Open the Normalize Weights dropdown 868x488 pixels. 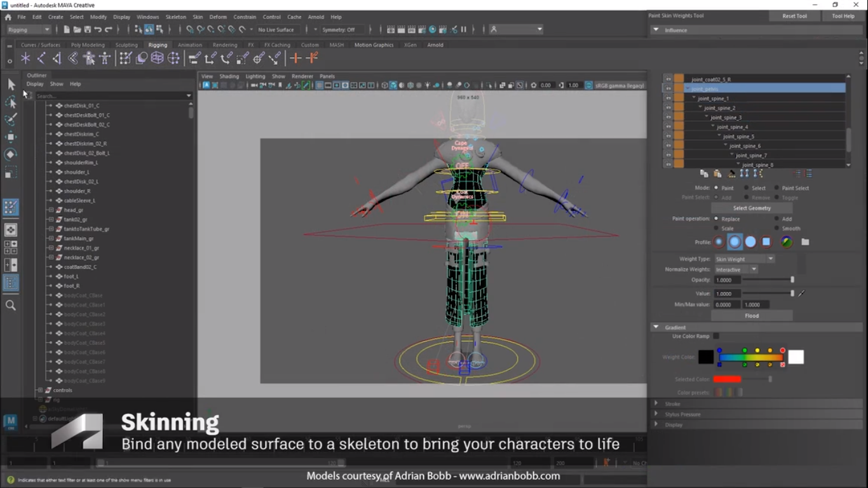[736, 269]
